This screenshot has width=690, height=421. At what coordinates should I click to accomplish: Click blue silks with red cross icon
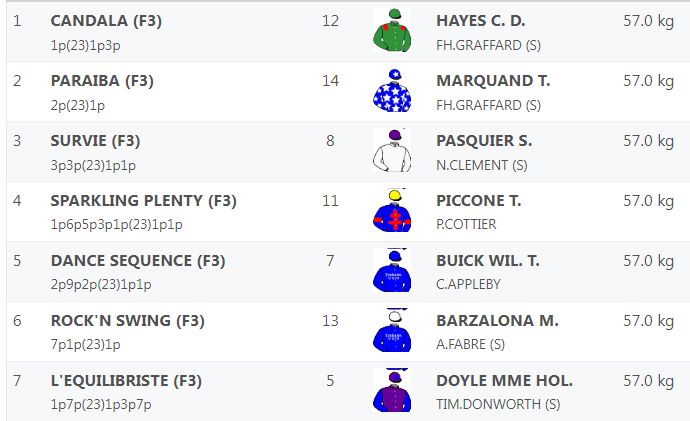click(x=392, y=210)
